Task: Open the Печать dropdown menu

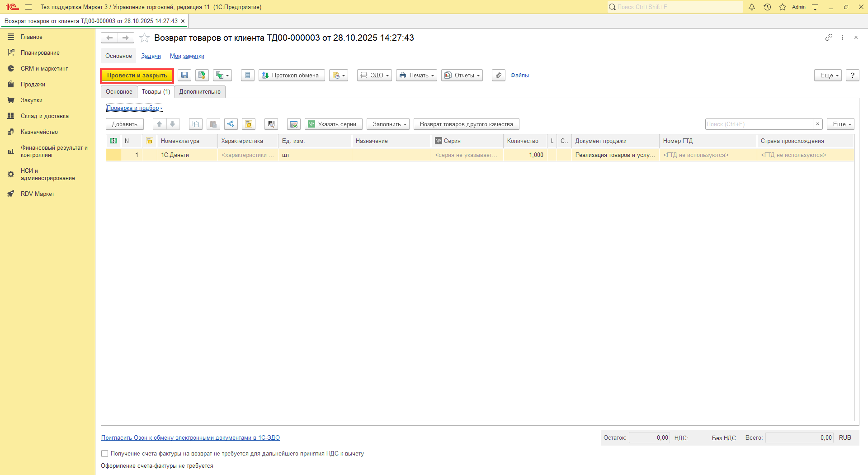Action: pos(416,75)
